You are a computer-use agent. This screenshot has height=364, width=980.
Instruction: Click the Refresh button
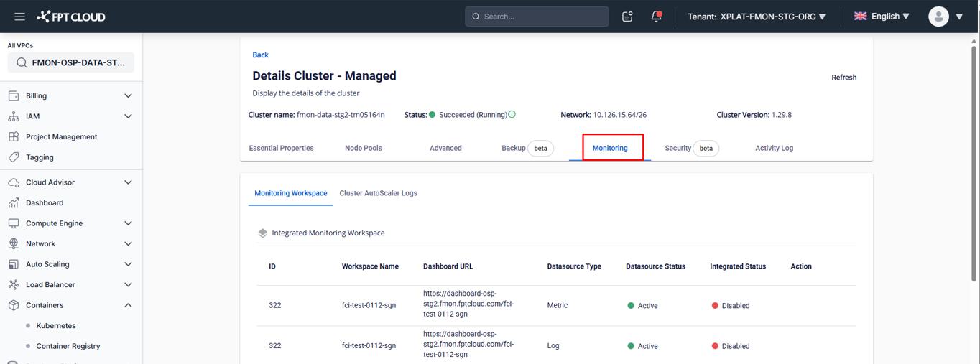pyautogui.click(x=843, y=78)
